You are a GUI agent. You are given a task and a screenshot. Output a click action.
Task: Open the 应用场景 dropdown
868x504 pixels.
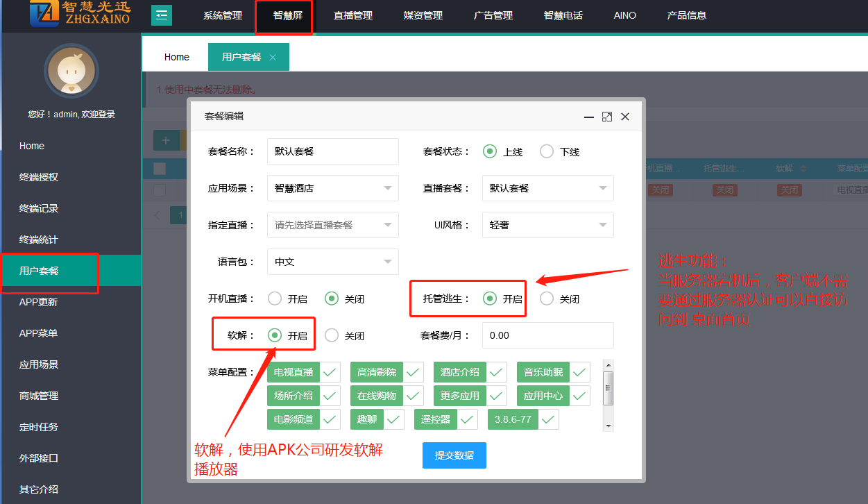click(333, 188)
